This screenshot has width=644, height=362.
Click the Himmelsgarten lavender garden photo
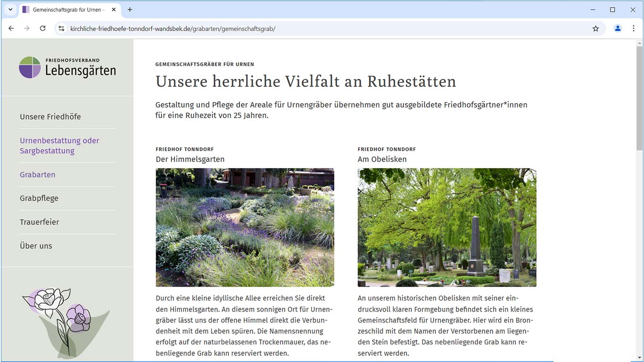pos(245,227)
